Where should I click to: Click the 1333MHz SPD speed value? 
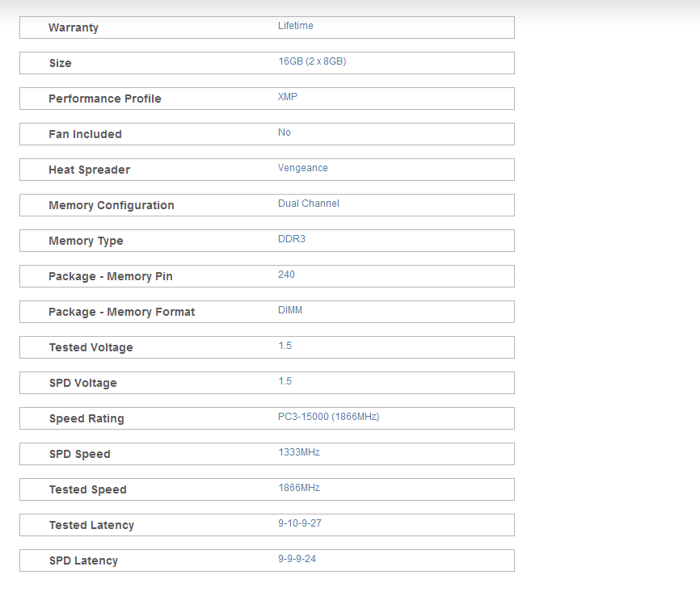tap(299, 452)
